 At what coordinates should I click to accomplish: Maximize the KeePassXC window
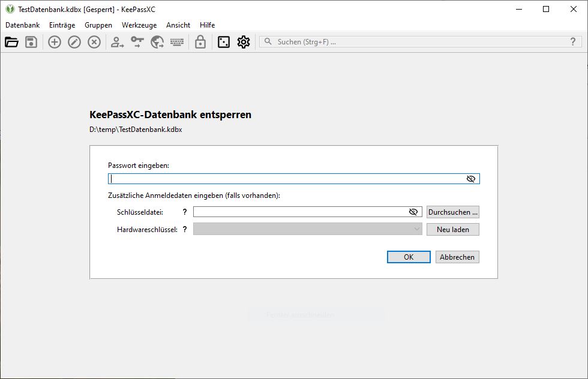[x=546, y=10]
